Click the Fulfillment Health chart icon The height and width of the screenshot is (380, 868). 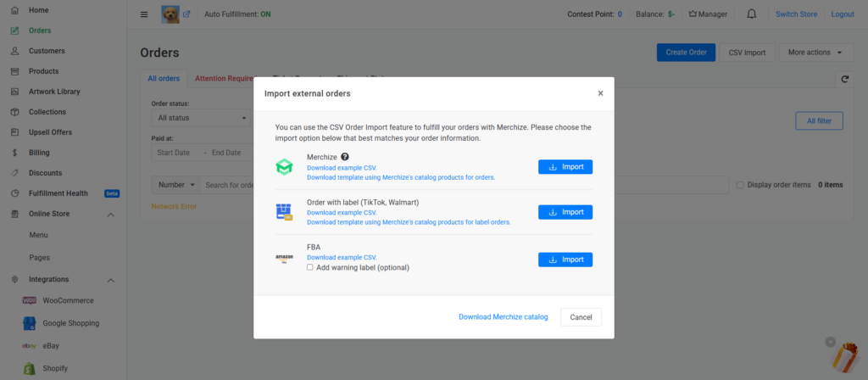coord(15,193)
